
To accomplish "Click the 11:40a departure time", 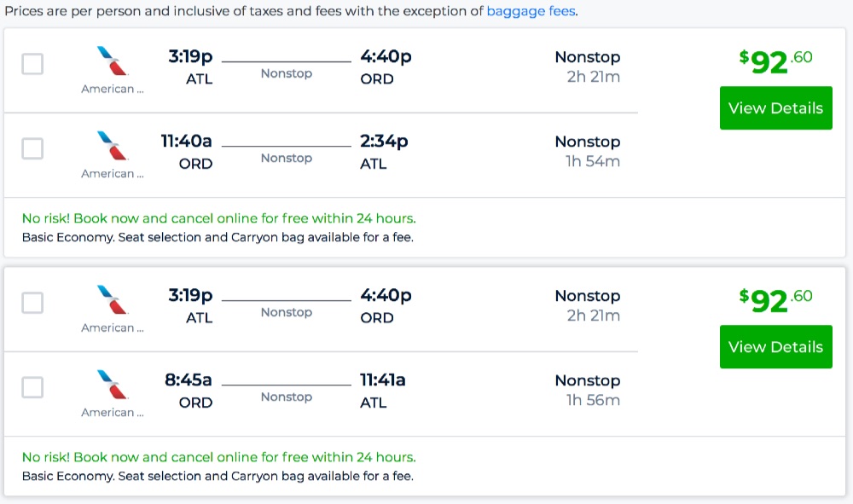I will click(x=187, y=141).
